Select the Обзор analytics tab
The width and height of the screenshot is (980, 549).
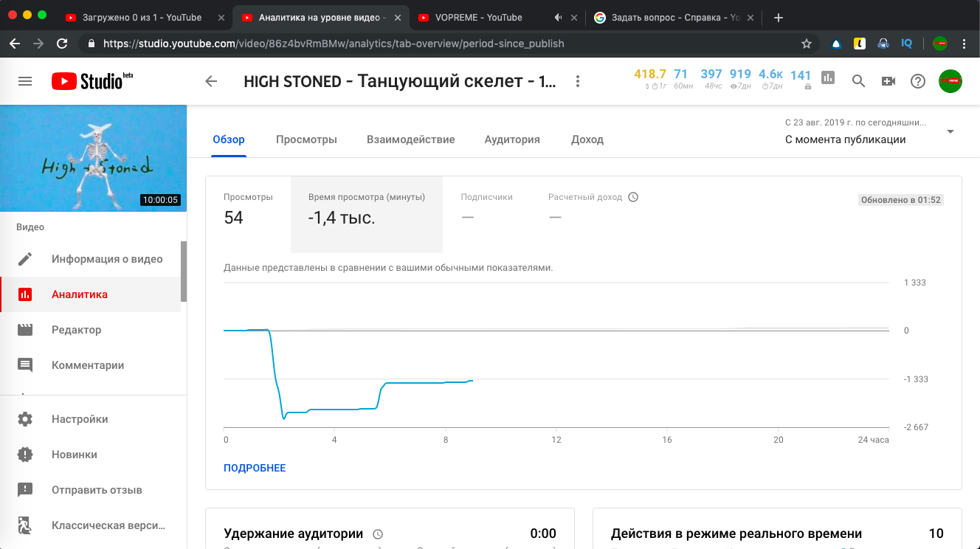(229, 139)
